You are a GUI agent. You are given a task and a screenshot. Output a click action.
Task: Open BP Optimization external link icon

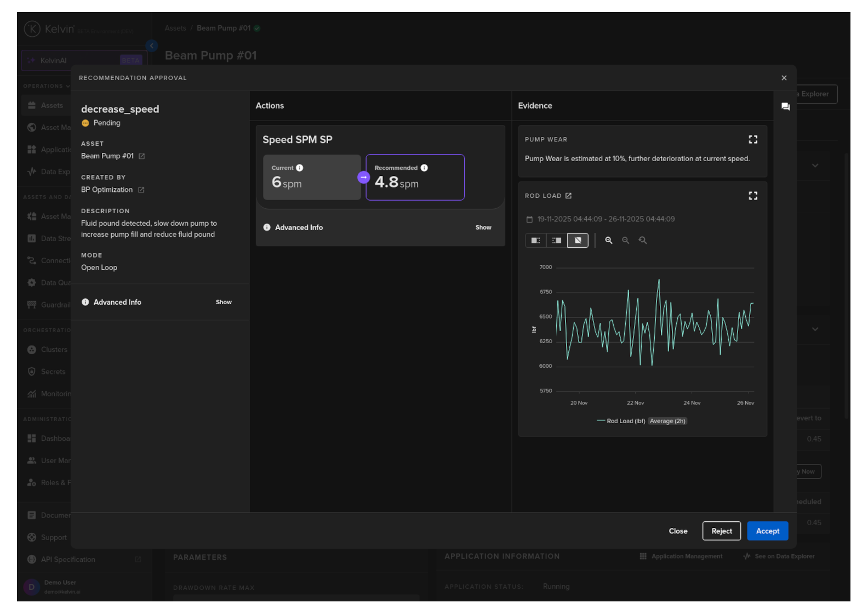[x=141, y=190]
